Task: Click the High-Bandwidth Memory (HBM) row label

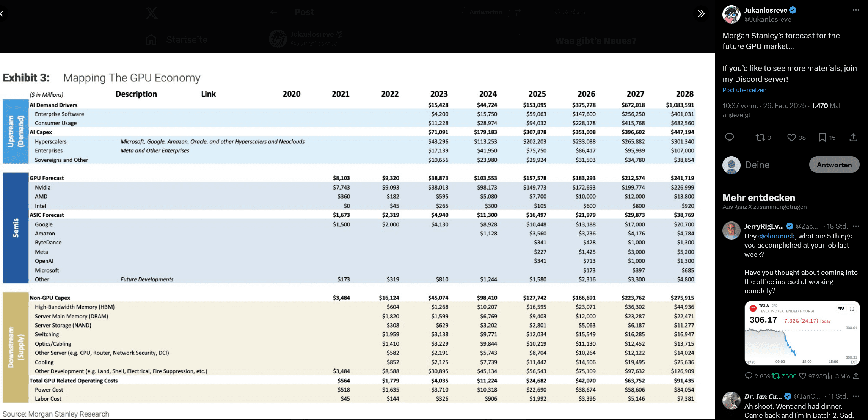Action: [75, 307]
